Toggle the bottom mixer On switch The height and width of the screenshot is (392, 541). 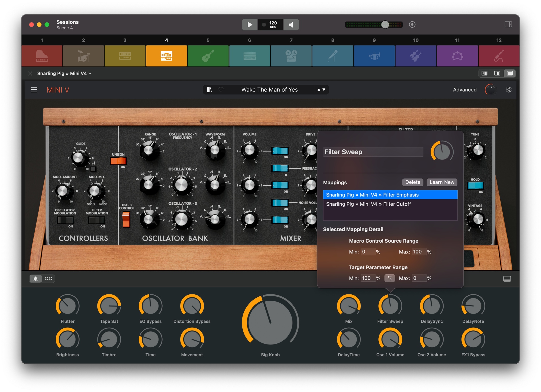280,220
